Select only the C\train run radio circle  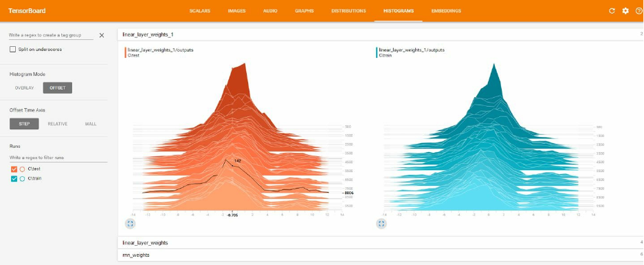22,178
